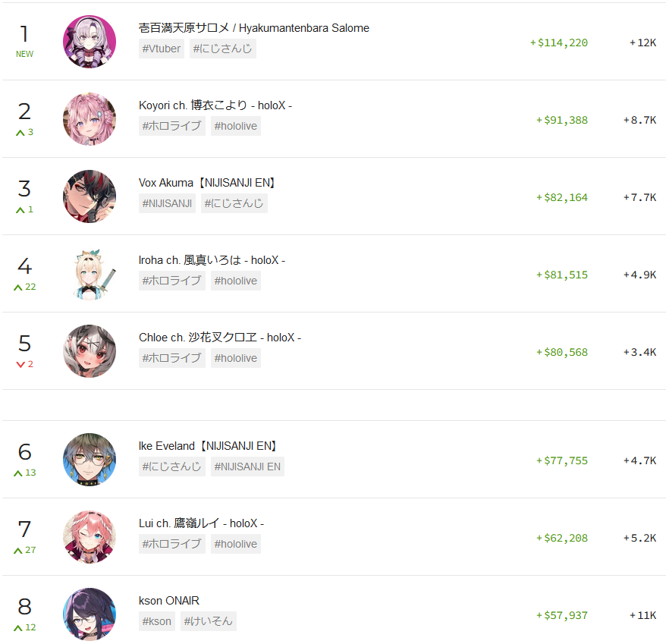Image resolution: width=666 pixels, height=644 pixels.
Task: Click Chloe's silver-haired avatar
Action: tap(90, 351)
